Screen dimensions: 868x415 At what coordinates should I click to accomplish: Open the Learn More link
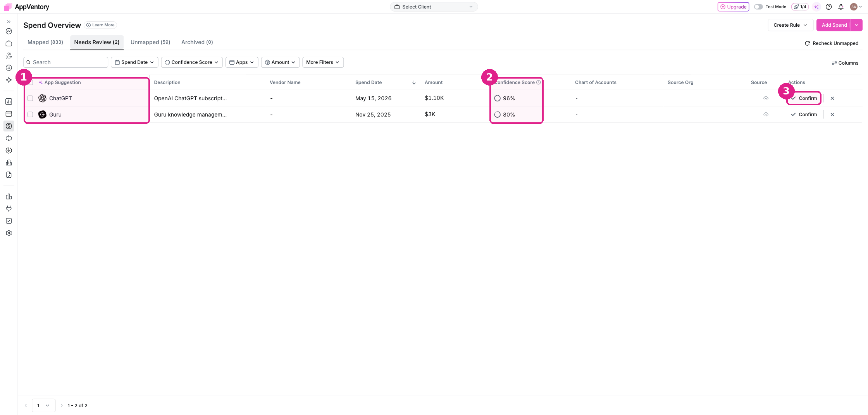pyautogui.click(x=100, y=25)
